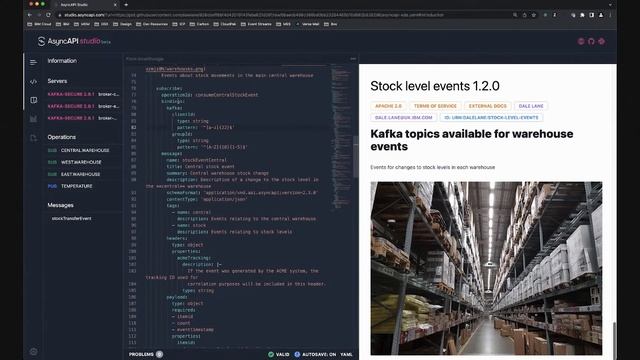The width and height of the screenshot is (640, 360).
Task: Open the SUB CENTRAL.WAREHOUSE operation
Action: [78, 150]
